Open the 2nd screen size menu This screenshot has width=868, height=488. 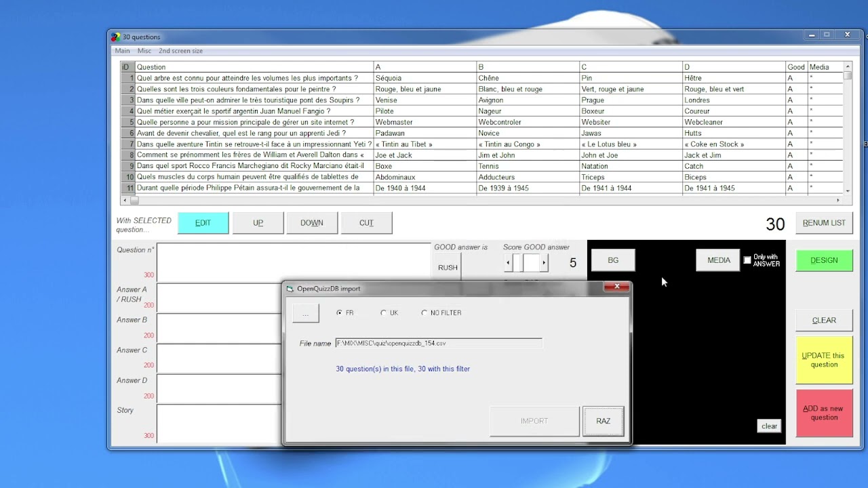pos(180,51)
